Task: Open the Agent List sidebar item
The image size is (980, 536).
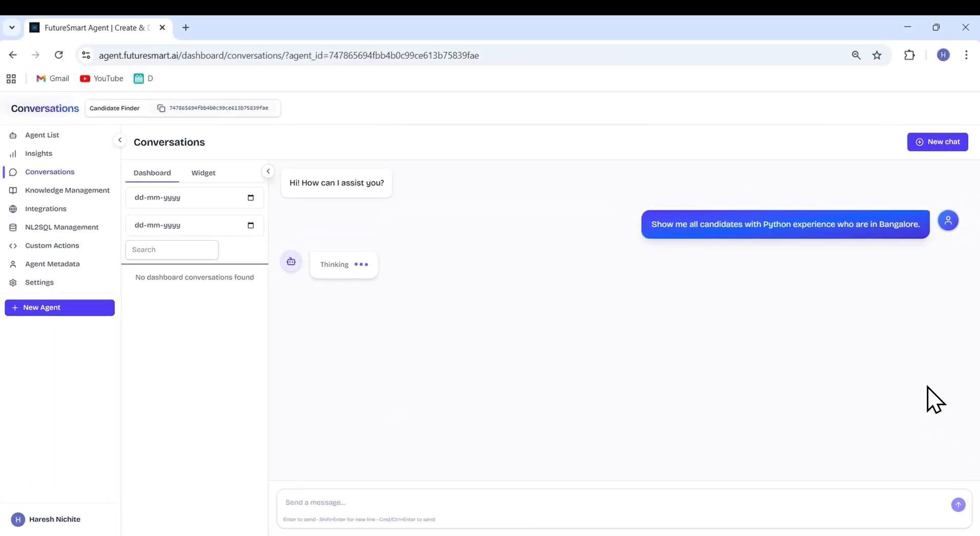Action: (42, 135)
